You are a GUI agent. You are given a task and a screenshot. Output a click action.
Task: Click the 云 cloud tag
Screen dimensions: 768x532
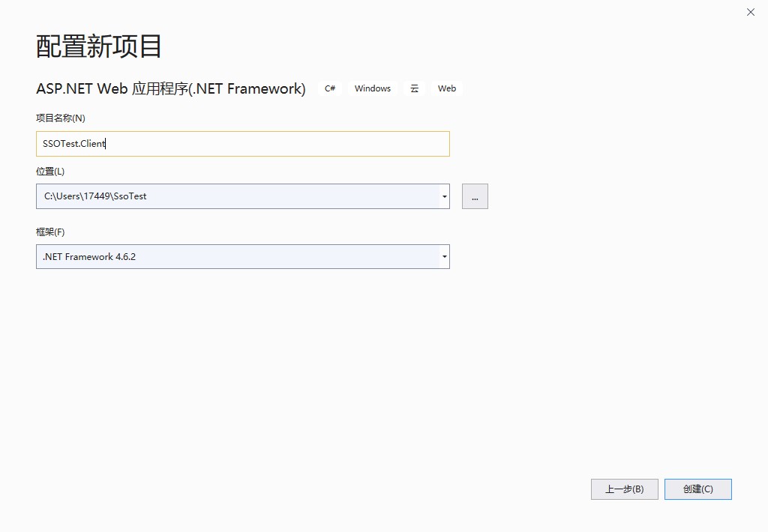tap(414, 88)
